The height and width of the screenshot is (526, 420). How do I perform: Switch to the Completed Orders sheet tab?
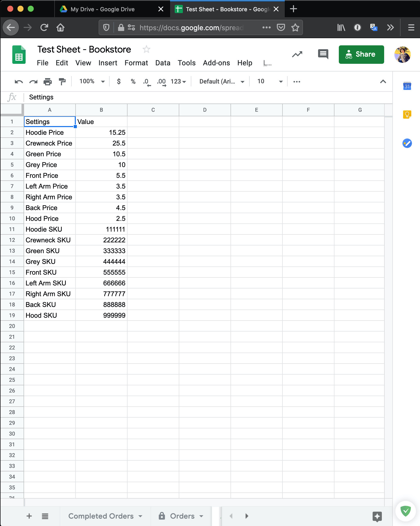pos(101,516)
